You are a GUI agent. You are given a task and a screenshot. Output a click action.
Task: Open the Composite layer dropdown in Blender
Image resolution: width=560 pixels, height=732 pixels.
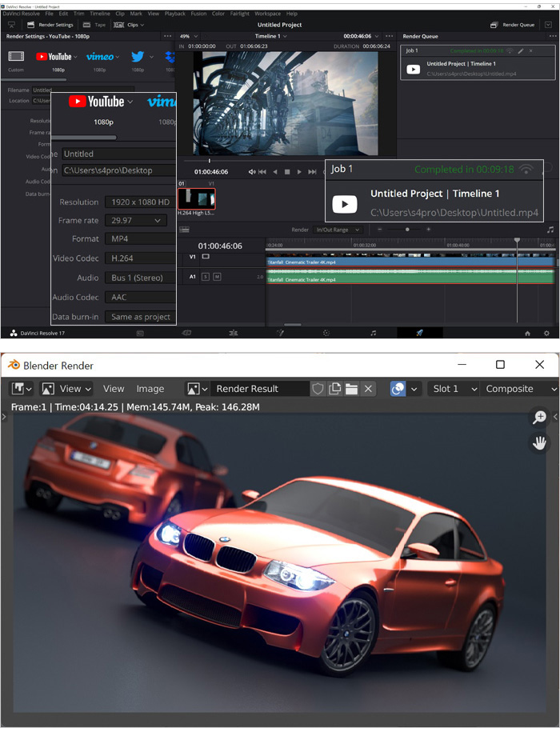[521, 389]
